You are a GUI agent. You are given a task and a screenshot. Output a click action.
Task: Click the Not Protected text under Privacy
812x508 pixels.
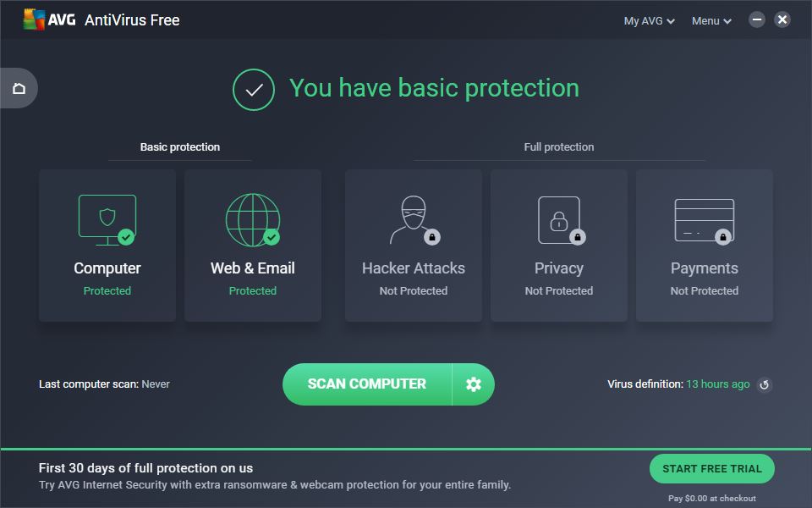click(x=558, y=290)
